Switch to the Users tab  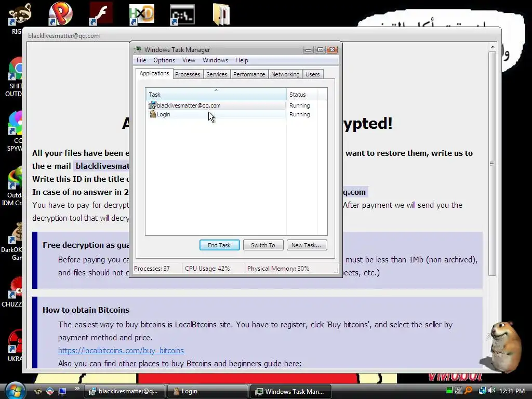[312, 74]
